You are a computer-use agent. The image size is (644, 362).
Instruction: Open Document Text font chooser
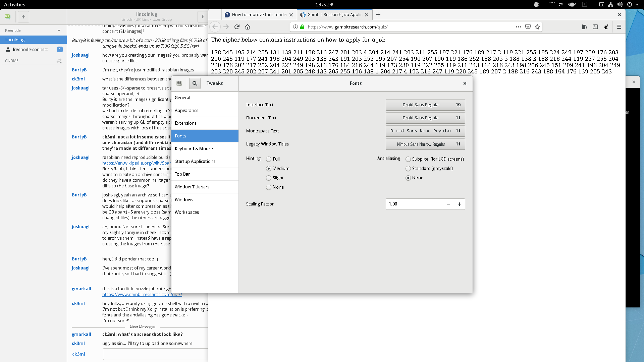[x=425, y=118]
